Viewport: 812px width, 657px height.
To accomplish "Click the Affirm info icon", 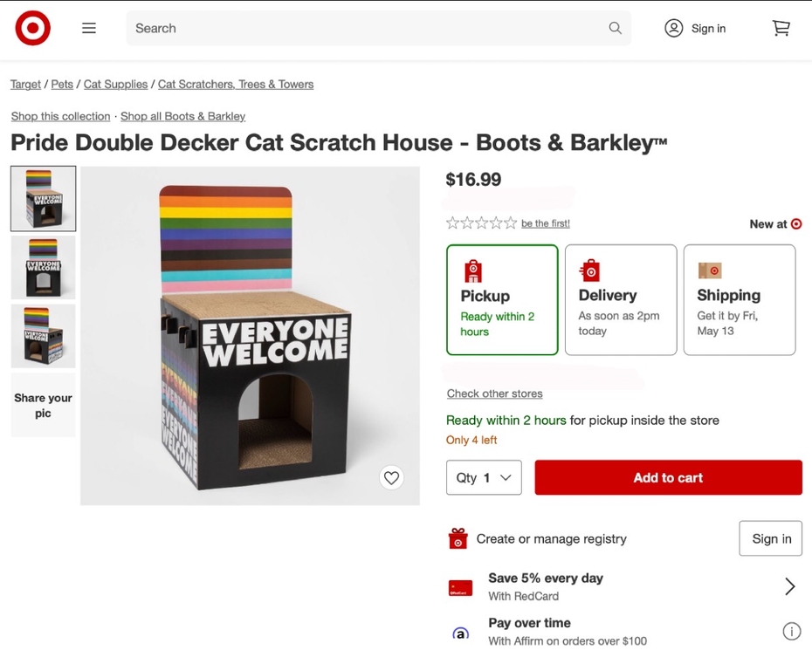I will coord(791,631).
